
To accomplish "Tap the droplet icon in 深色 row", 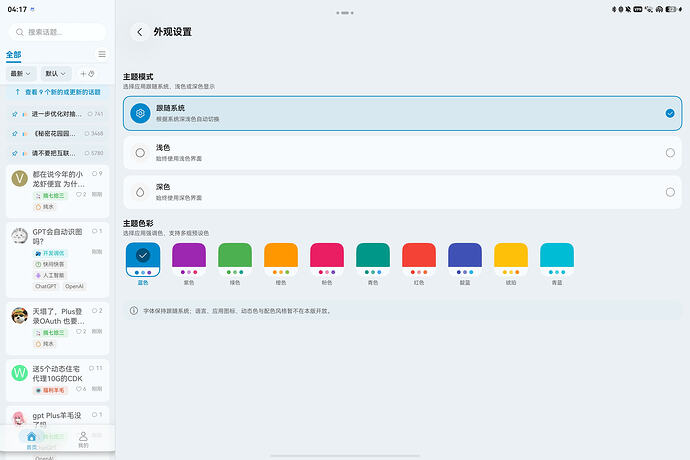I will (140, 192).
